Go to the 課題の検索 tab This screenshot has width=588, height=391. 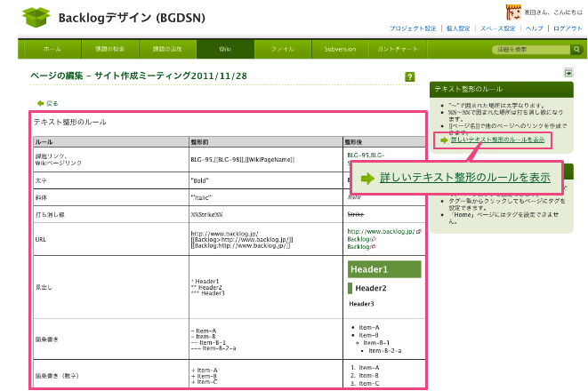[110, 49]
